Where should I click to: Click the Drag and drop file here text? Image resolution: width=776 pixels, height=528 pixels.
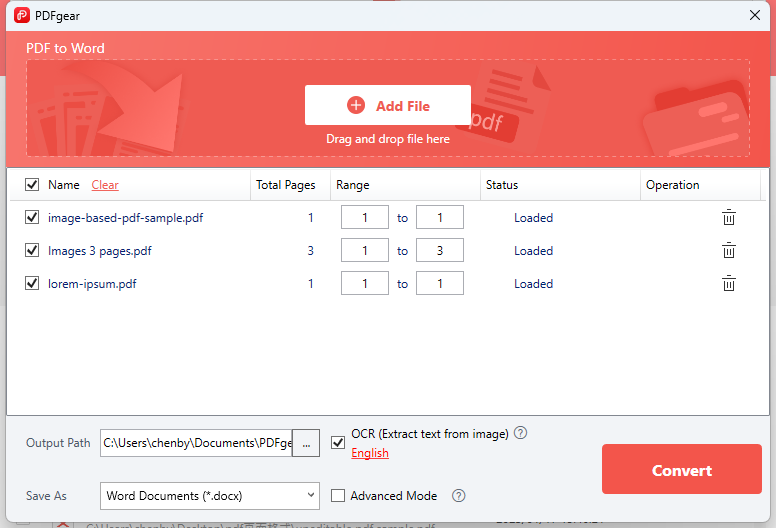388,139
